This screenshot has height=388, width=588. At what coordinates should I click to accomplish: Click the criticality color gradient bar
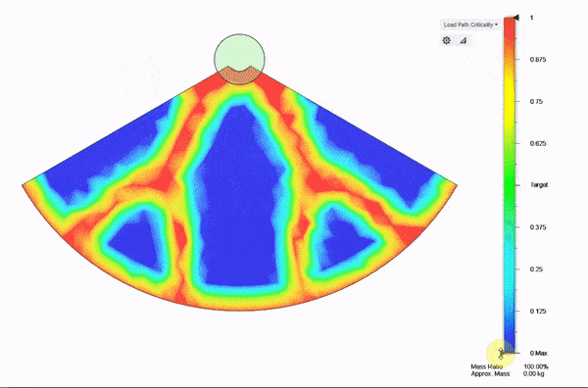pos(510,185)
